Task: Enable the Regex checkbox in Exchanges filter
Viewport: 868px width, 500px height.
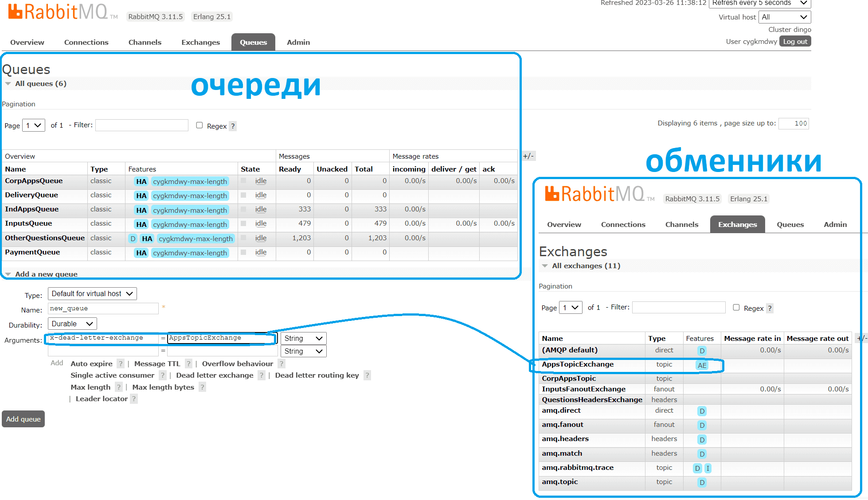Action: (736, 307)
